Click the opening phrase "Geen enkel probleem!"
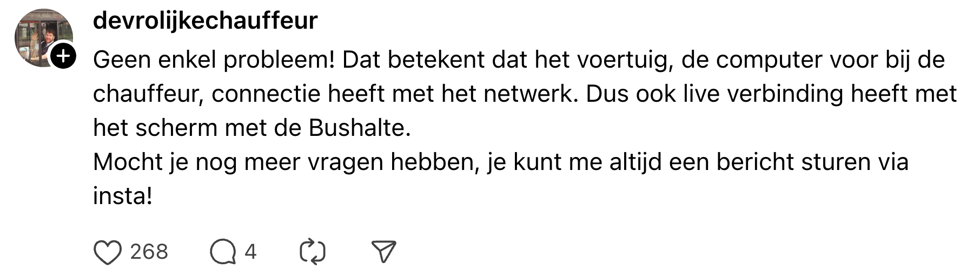Screen dimensions: 980x275 click(214, 60)
